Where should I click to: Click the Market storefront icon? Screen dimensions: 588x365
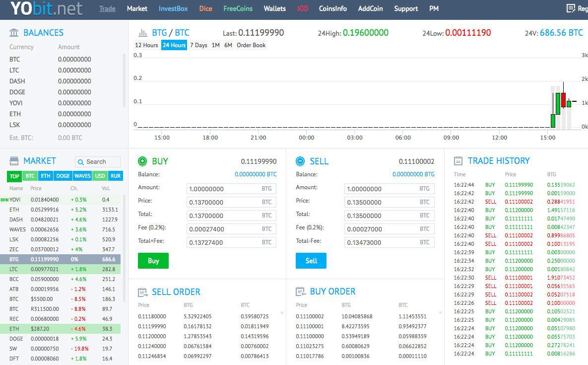pos(14,161)
